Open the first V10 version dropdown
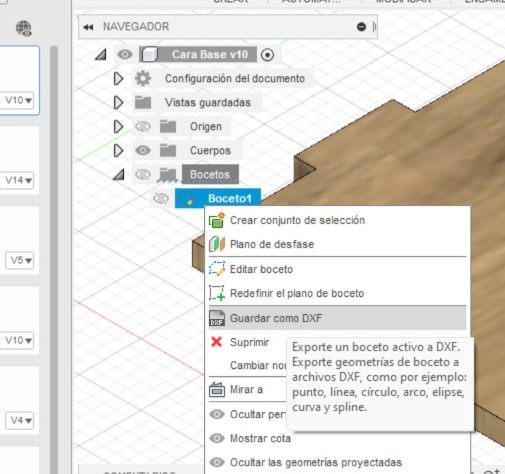This screenshot has height=474, width=505. (x=19, y=100)
